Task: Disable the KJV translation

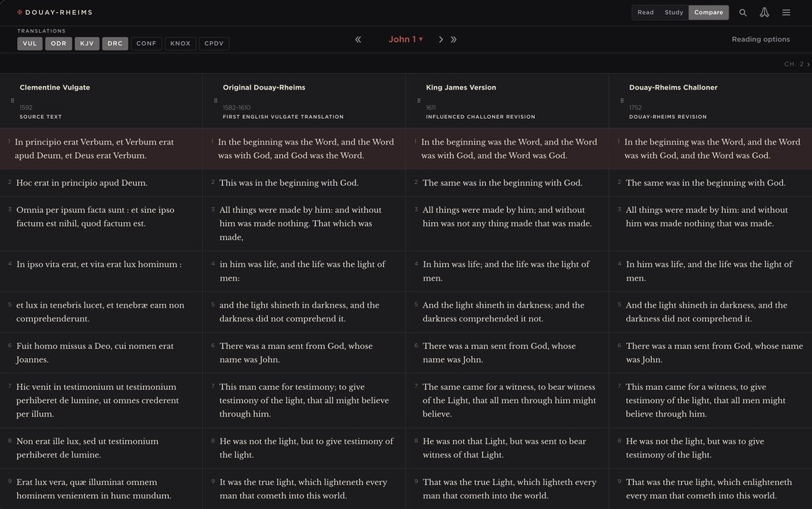Action: 87,43
